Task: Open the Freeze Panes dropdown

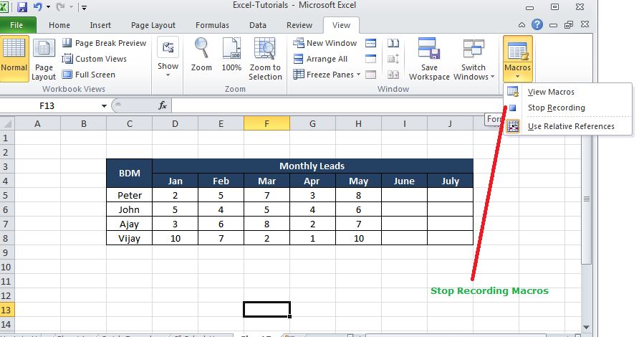Action: [327, 75]
